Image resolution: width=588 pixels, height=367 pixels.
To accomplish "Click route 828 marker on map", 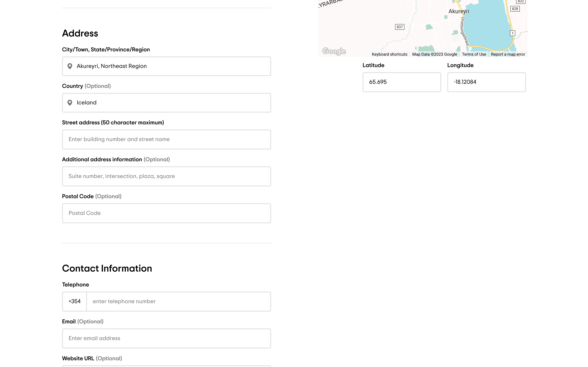I will 515,9.
